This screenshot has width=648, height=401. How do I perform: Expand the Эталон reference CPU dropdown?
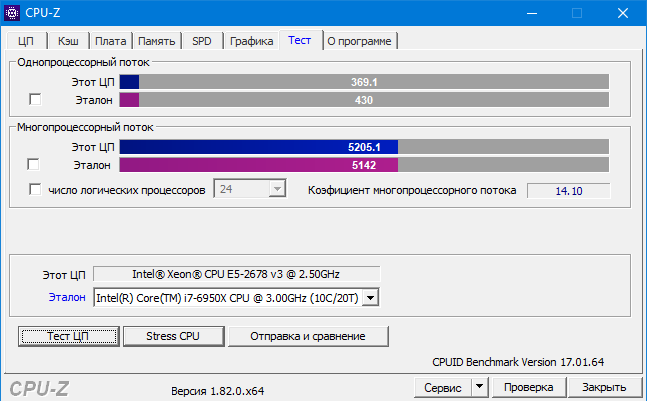[x=370, y=298]
